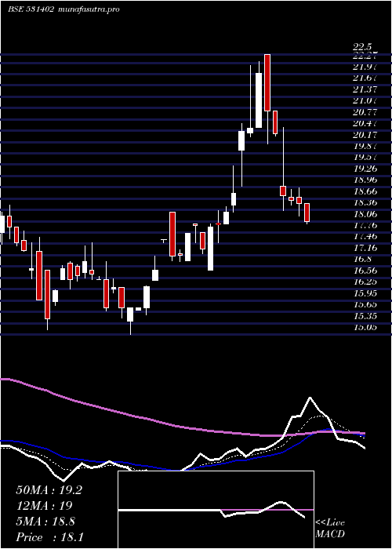Select the 16.8 price axis label
This screenshot has width=392, height=549.
362,259
